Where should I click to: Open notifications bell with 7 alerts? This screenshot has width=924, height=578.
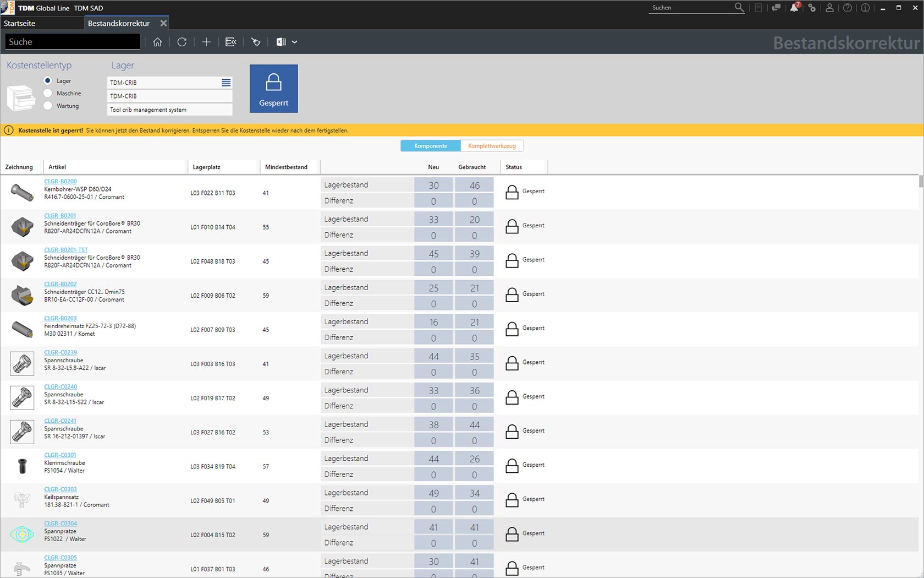click(x=795, y=8)
